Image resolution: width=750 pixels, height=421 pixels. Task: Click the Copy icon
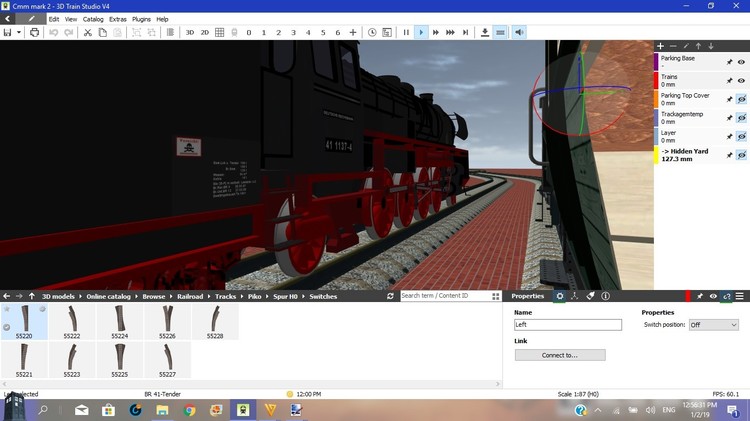tap(102, 33)
